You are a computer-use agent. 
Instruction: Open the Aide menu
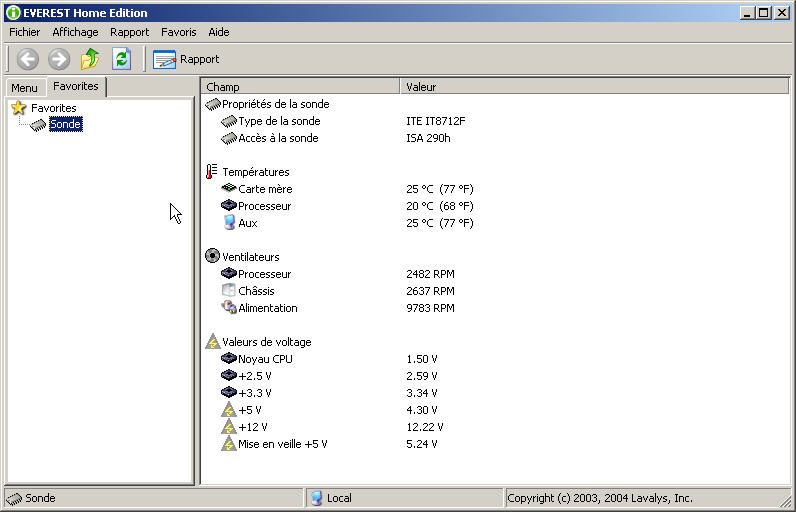[x=219, y=32]
